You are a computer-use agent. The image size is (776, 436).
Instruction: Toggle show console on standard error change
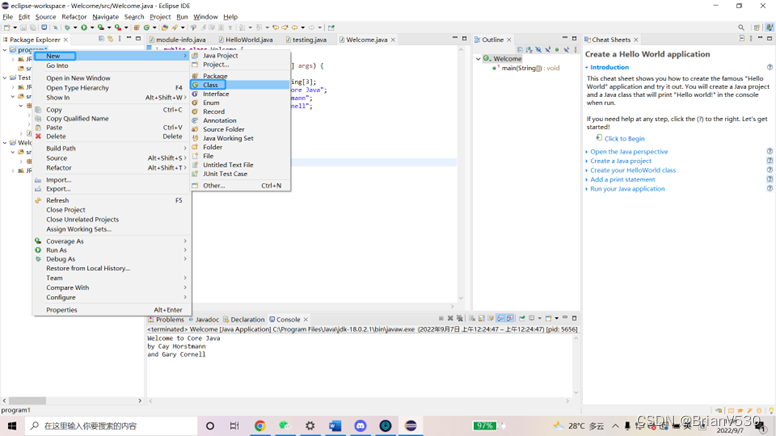[510, 318]
